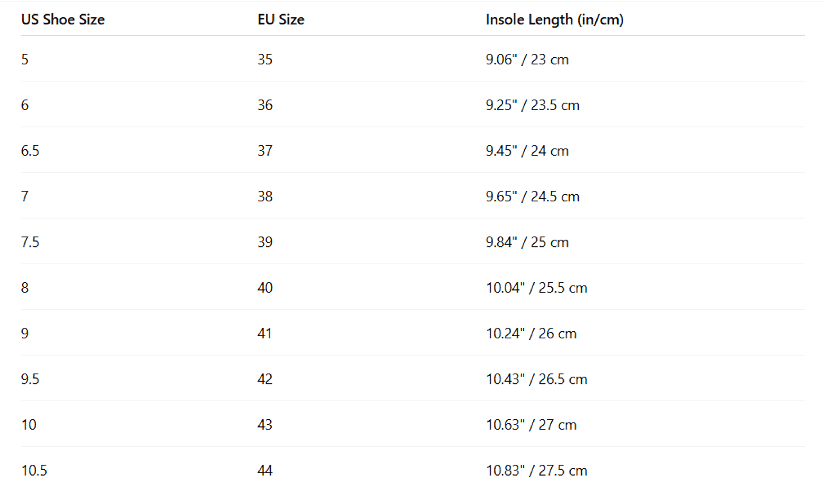Click the 10.83" / 27.5 cm value

coord(536,471)
